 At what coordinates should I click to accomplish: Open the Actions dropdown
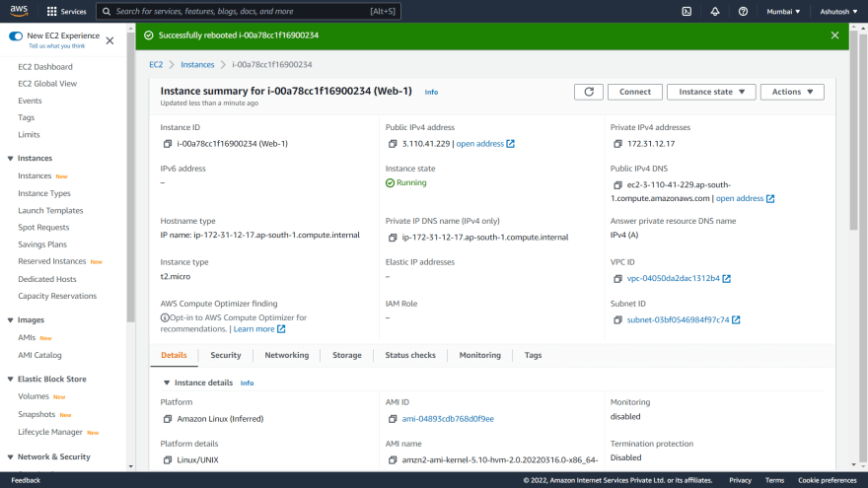pyautogui.click(x=792, y=92)
